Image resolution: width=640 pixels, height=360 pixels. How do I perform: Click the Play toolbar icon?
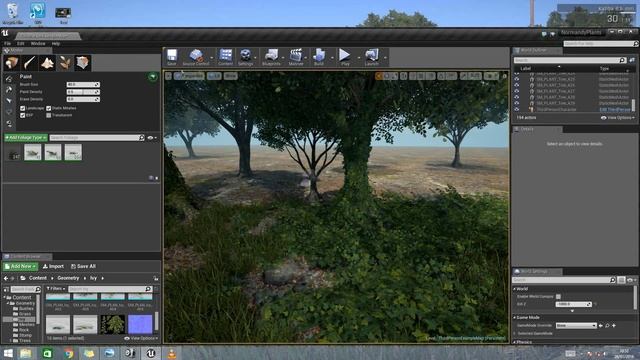[x=345, y=57]
